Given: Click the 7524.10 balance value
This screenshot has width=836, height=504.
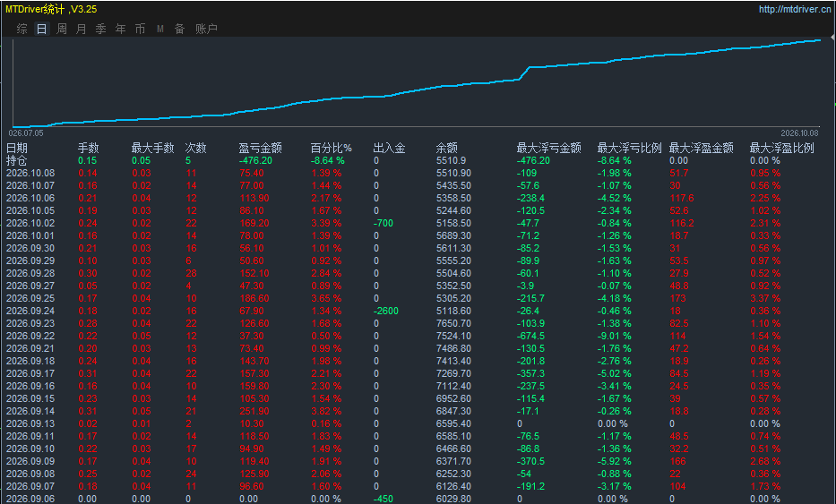Looking at the screenshot, I should click(x=453, y=337).
